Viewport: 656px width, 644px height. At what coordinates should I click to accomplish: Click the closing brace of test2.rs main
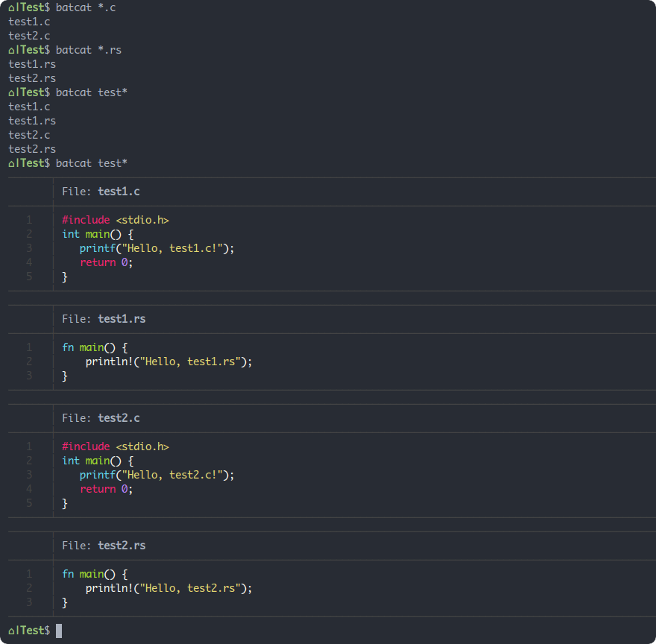tap(64, 602)
